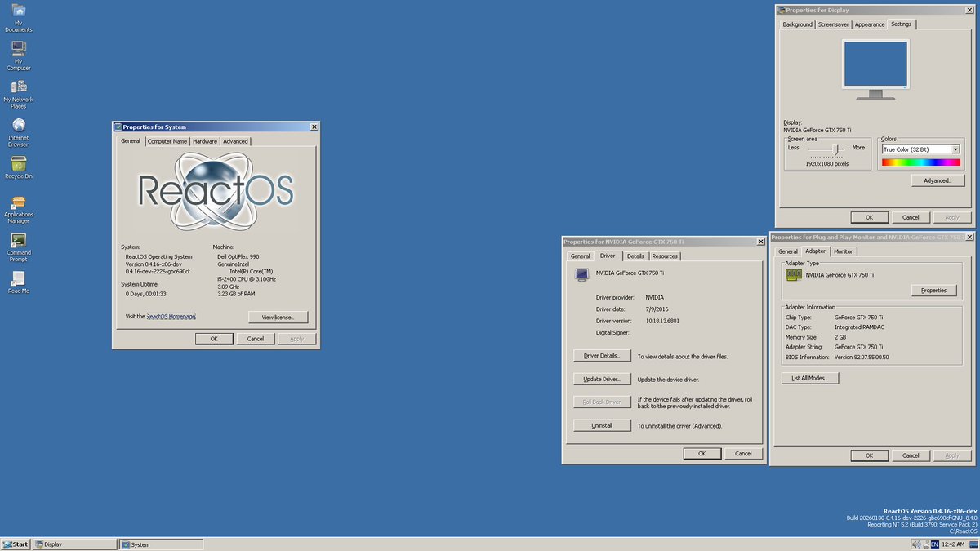980x551 pixels.
Task: Open the Recycle Bin
Action: pos(18,165)
